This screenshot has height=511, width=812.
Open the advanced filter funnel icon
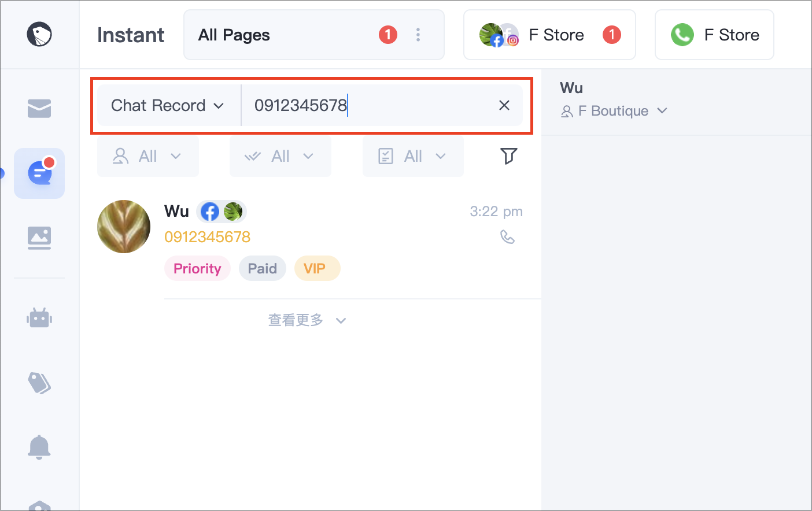click(x=508, y=156)
